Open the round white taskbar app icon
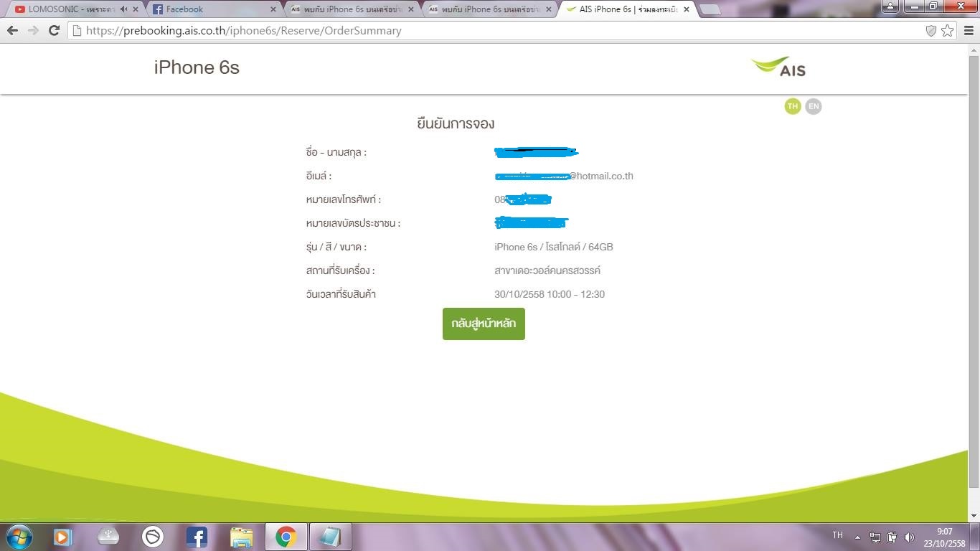980x551 pixels. tap(153, 536)
